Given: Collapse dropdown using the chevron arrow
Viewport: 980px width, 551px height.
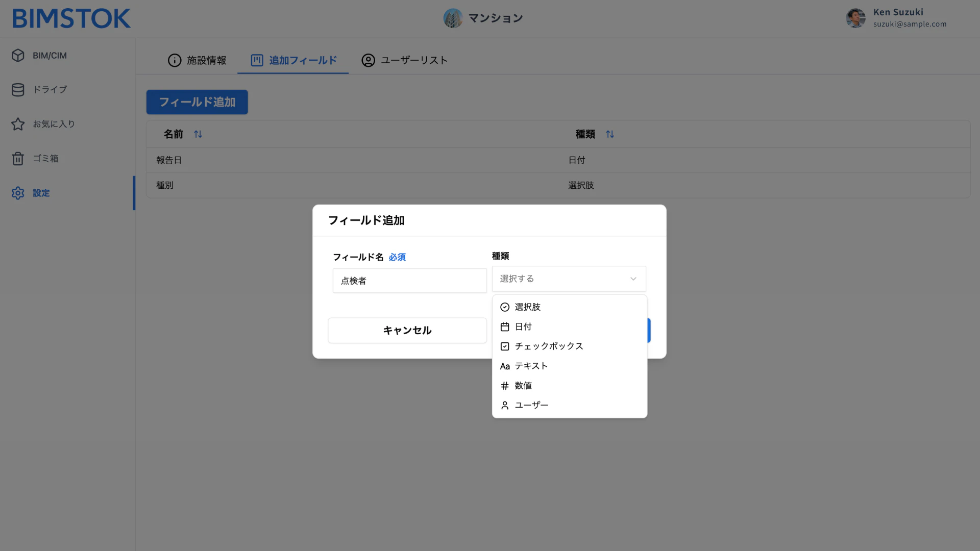Looking at the screenshot, I should [x=633, y=279].
